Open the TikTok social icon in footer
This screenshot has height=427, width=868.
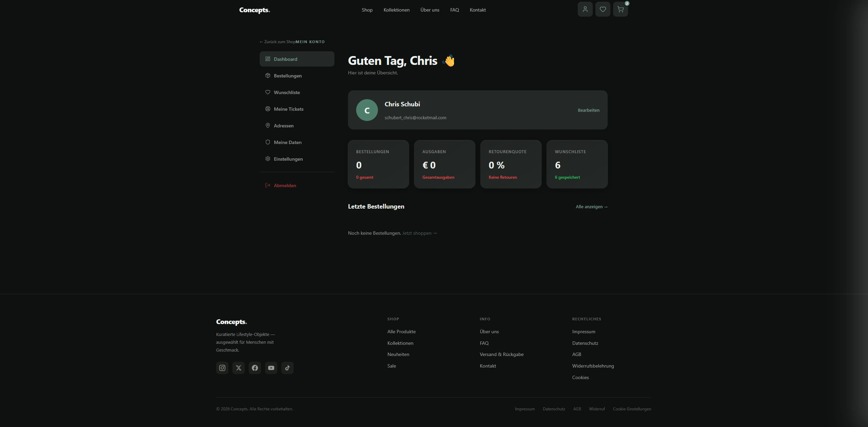tap(288, 368)
